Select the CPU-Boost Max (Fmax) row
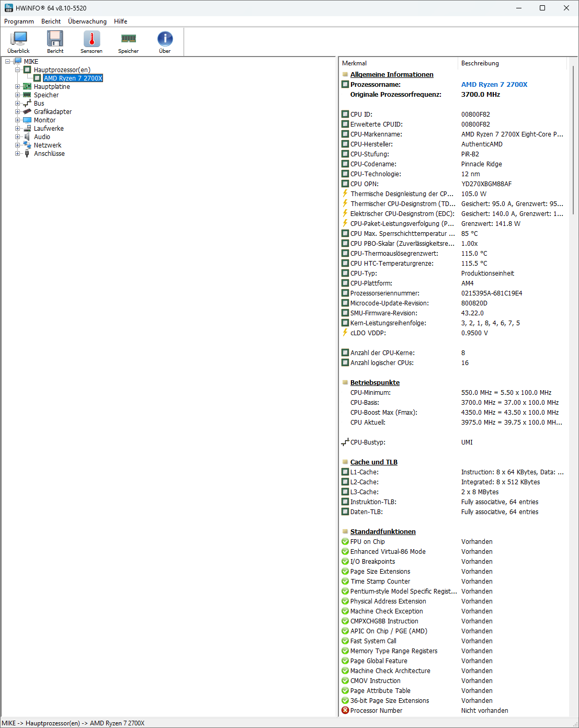 453,413
